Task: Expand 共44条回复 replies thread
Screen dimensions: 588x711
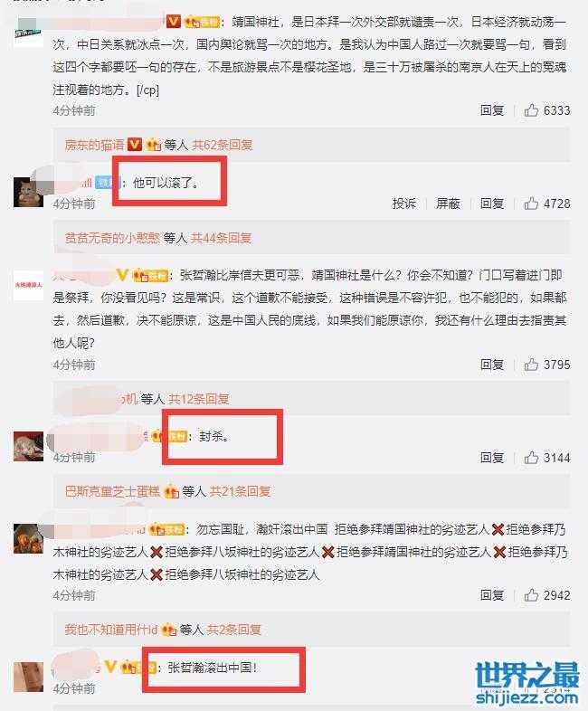Action: [x=221, y=238]
